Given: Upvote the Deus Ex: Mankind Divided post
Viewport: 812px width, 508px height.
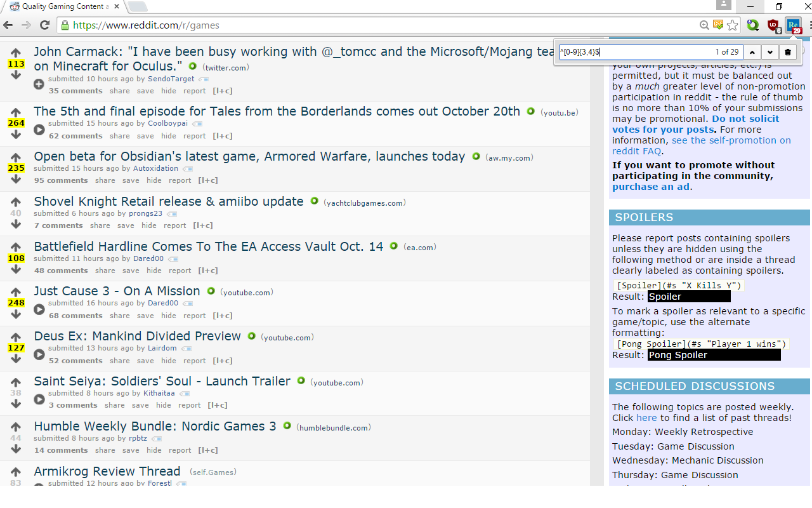Looking at the screenshot, I should [16, 337].
